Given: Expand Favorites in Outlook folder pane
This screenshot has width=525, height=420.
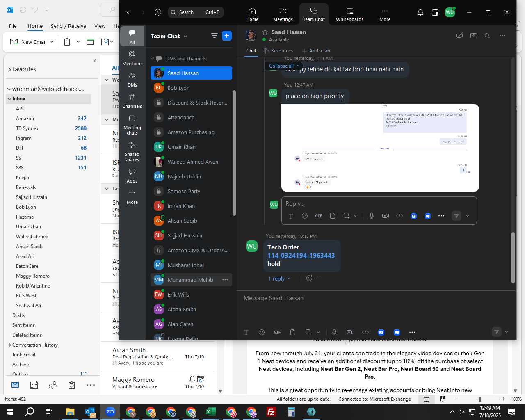Looking at the screenshot, I should [9, 69].
